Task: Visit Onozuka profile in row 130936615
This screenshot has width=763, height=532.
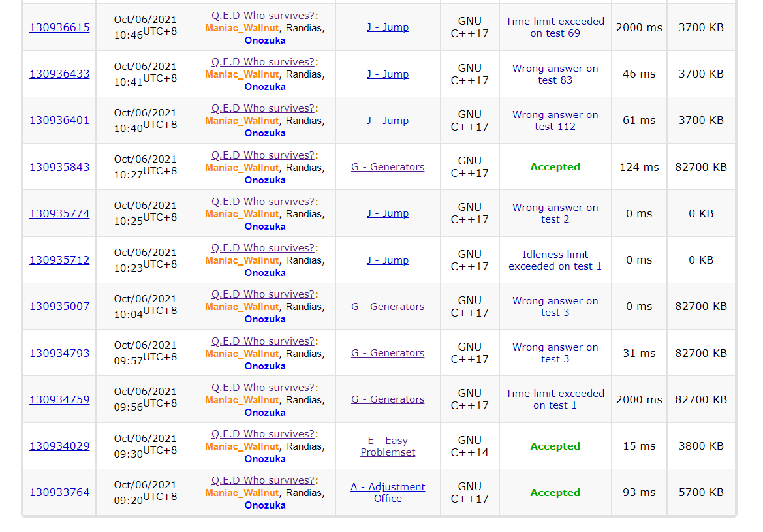Action: point(265,40)
